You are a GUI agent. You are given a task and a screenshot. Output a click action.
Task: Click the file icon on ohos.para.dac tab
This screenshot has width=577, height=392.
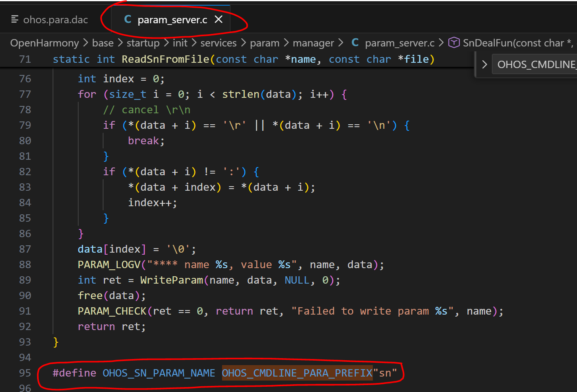15,19
